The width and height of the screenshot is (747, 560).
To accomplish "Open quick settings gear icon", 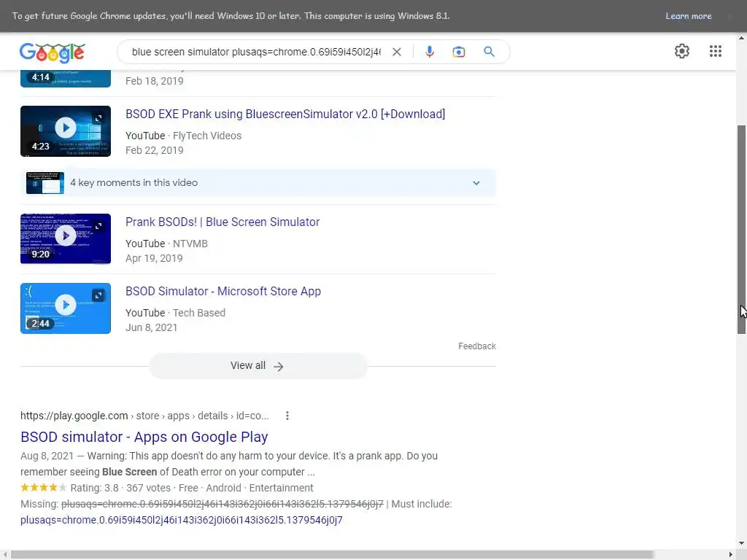I will (x=682, y=52).
